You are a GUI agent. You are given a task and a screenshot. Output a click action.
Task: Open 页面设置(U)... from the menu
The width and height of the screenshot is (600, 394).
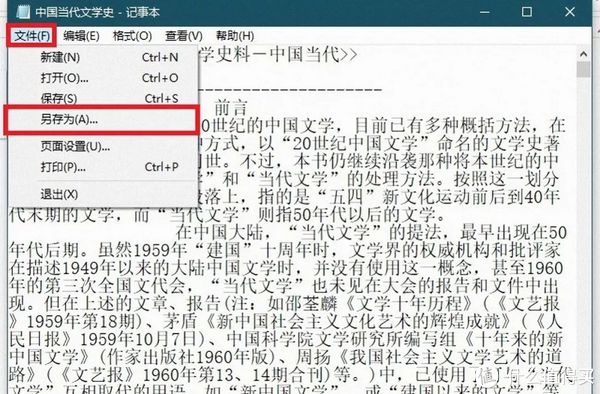[x=103, y=146]
